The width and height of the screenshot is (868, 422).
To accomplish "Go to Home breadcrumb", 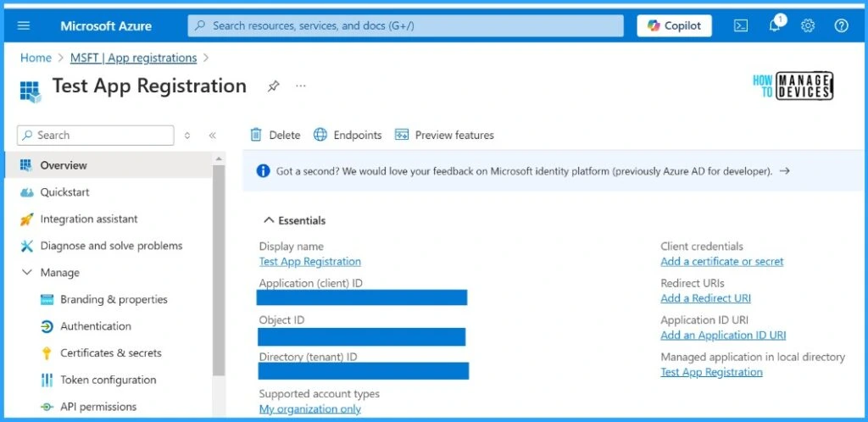I will [x=36, y=58].
